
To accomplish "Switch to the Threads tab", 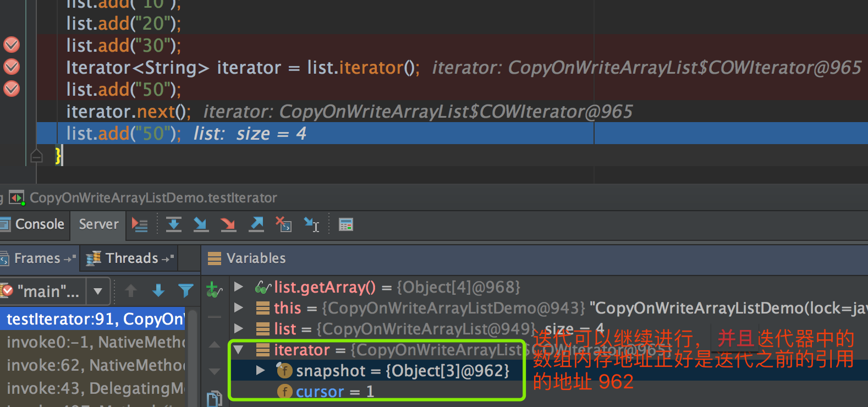I will (x=131, y=258).
